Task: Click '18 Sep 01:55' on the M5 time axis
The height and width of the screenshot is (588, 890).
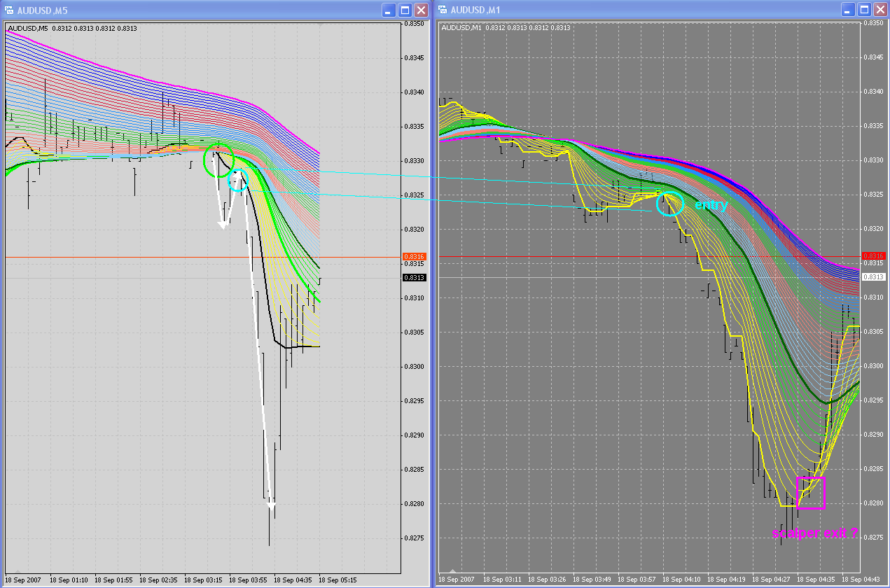Action: point(113,580)
